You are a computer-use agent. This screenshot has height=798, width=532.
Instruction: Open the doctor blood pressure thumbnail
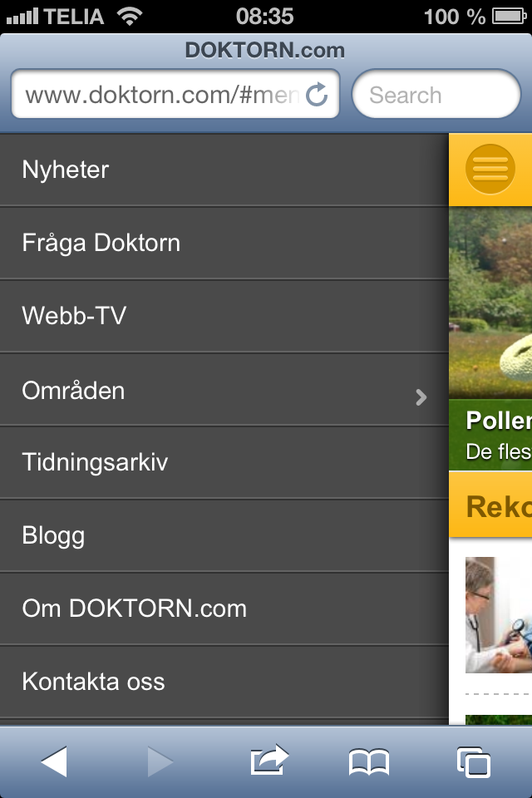[499, 615]
